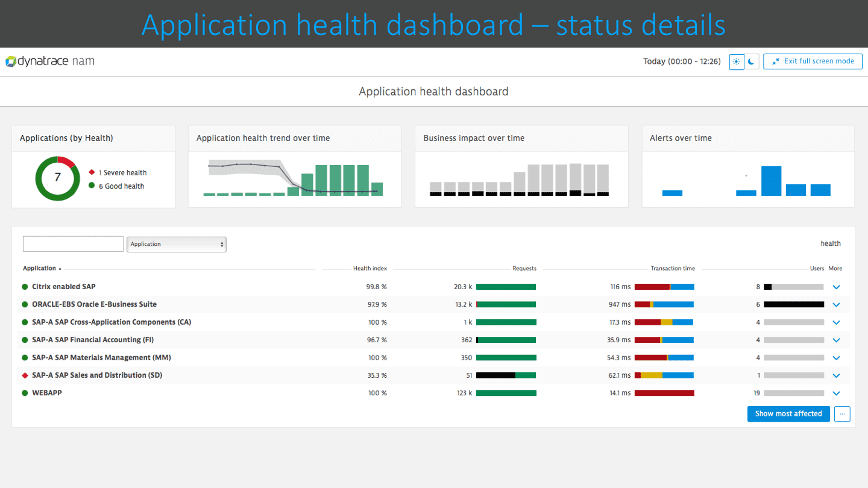Expand SAP Cross-Application Components row chevron

point(836,323)
